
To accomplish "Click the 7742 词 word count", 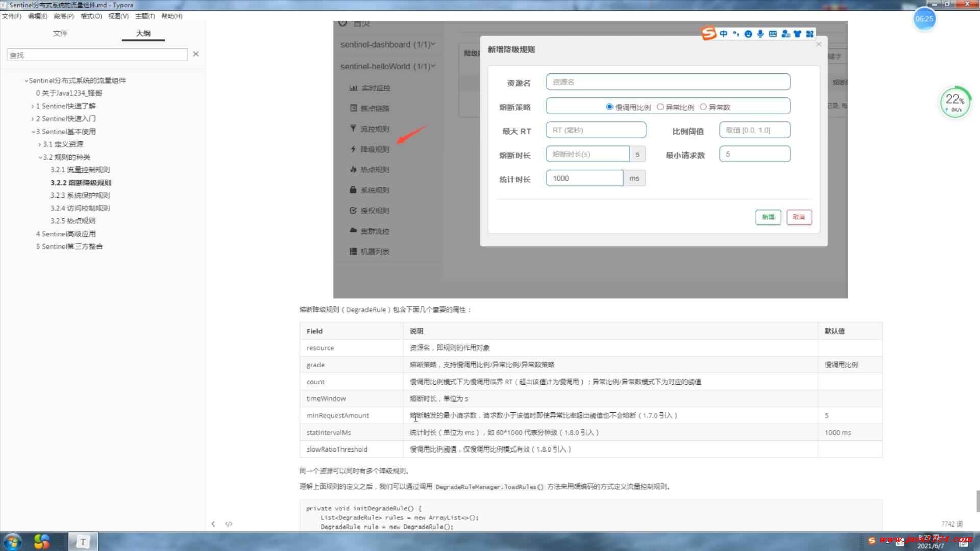I will [952, 524].
